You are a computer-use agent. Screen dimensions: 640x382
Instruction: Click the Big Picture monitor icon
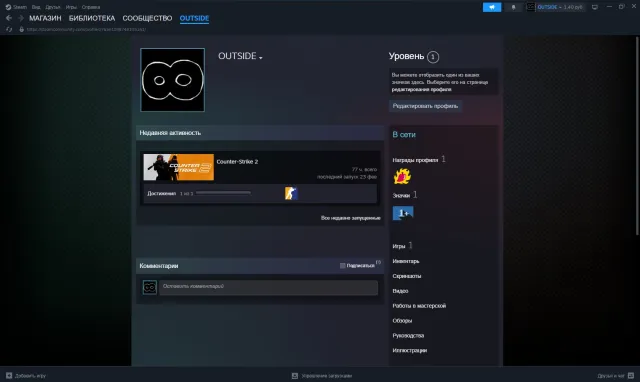[595, 7]
